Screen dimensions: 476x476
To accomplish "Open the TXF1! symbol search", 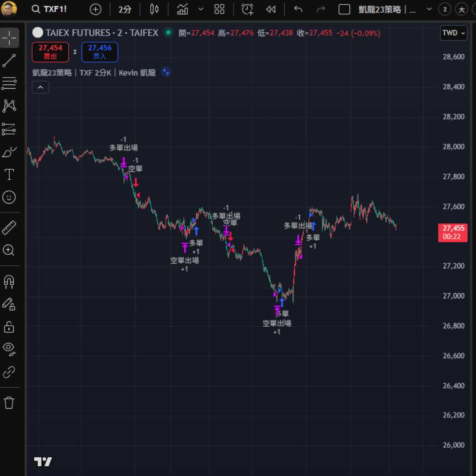I will (49, 9).
